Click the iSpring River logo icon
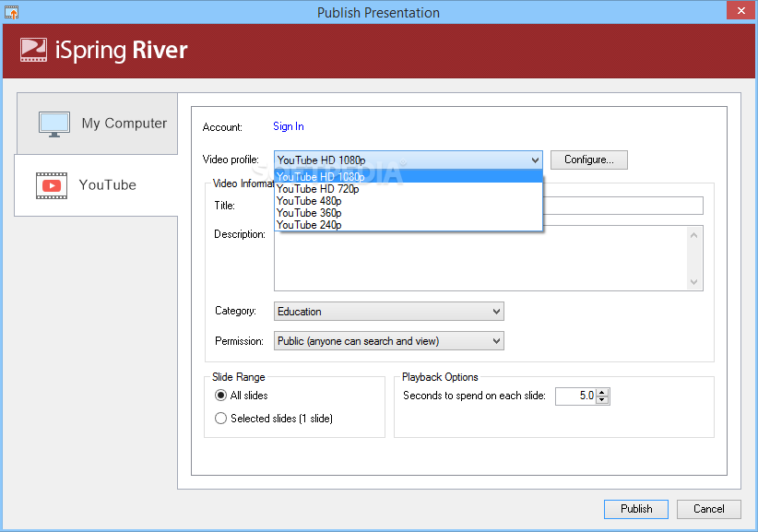Screen dimensions: 758x532 coord(33,50)
